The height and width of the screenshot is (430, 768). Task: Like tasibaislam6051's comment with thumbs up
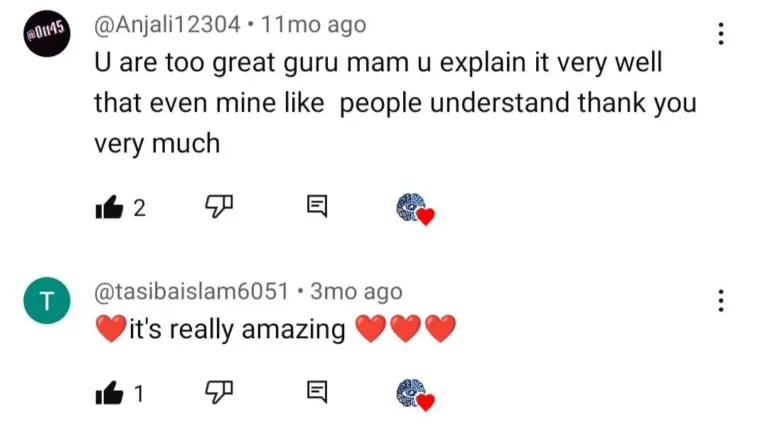point(107,394)
